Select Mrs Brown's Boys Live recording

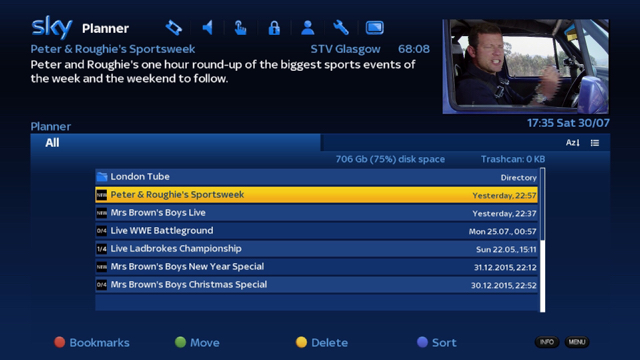tap(316, 213)
